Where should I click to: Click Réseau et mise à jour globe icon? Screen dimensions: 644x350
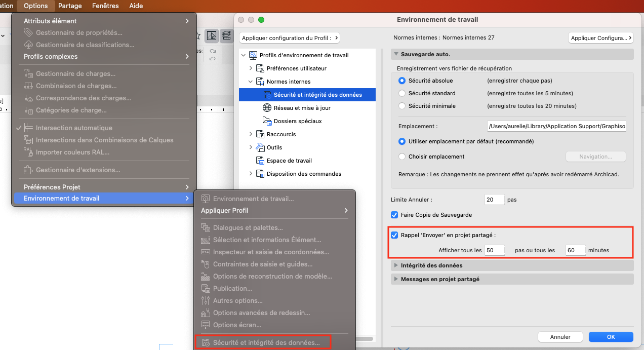267,108
